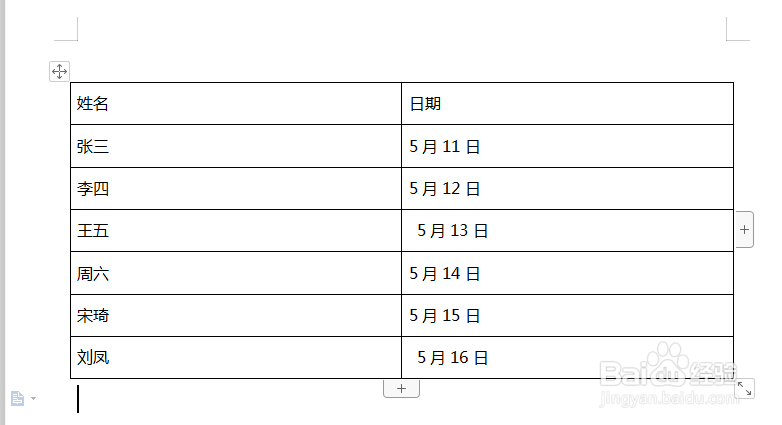Image resolution: width=782 pixels, height=425 pixels.
Task: Click the 日期 header cell
Action: [x=568, y=104]
